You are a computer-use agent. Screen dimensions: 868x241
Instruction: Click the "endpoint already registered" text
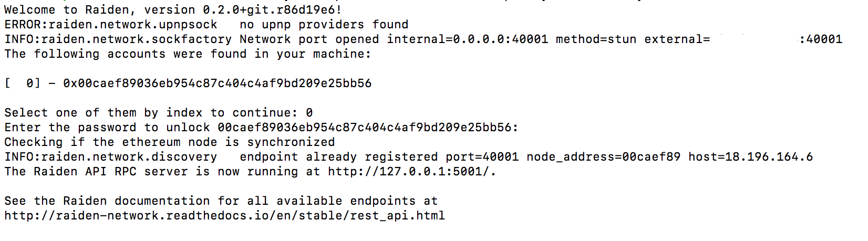coord(338,156)
